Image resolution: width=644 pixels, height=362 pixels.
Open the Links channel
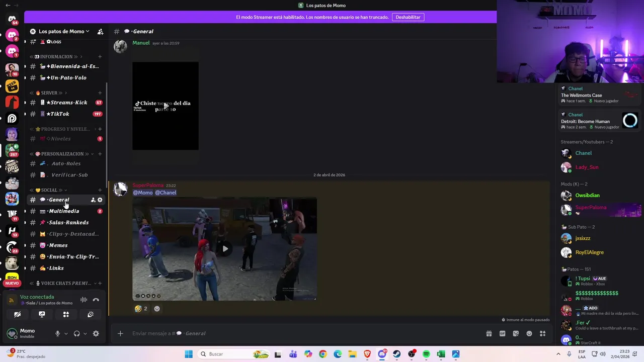click(66, 268)
